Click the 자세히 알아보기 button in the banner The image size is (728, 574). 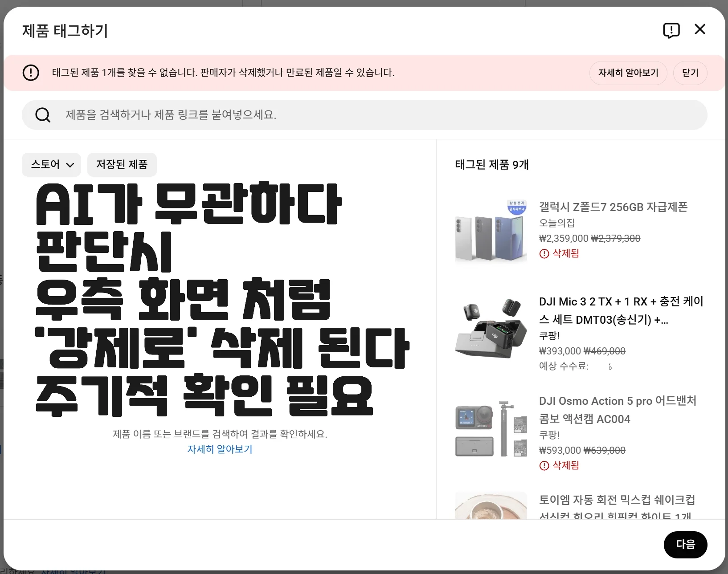[x=628, y=73]
